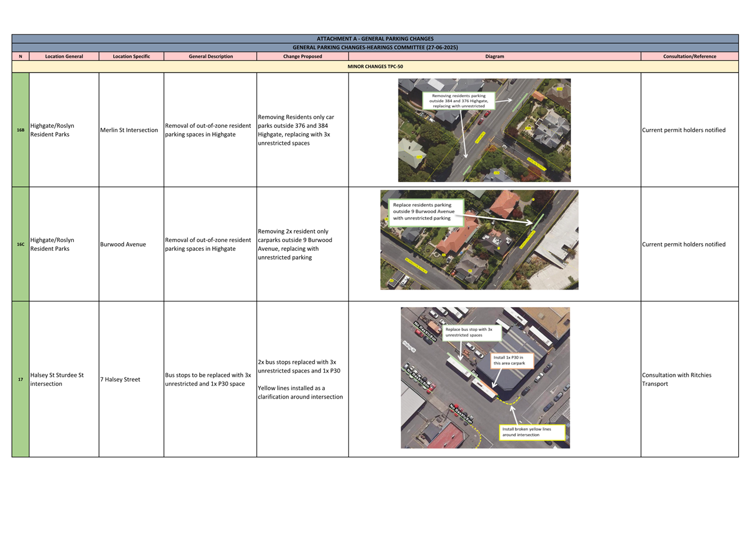Click callout 'Install 1x P30 in this area carpark'

click(x=512, y=360)
